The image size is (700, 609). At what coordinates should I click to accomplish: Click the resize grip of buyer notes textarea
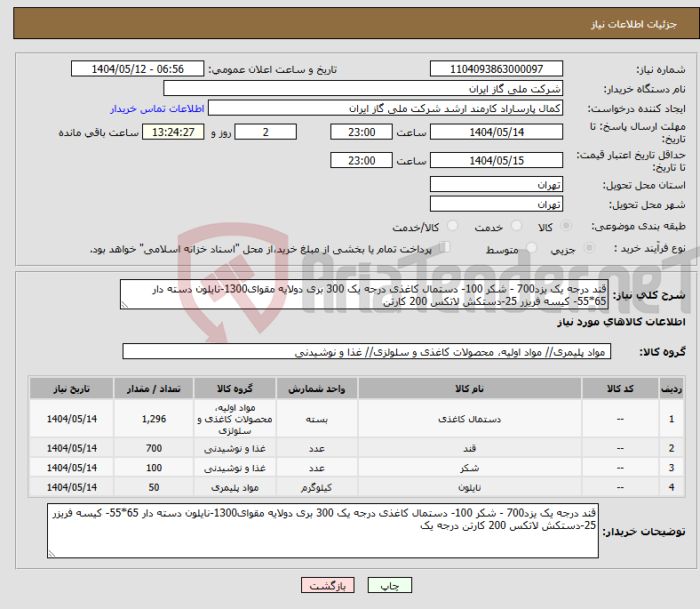[x=52, y=554]
